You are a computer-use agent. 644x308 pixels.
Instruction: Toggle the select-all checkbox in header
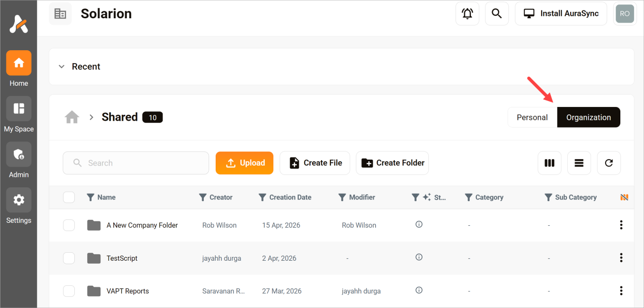[x=69, y=197]
